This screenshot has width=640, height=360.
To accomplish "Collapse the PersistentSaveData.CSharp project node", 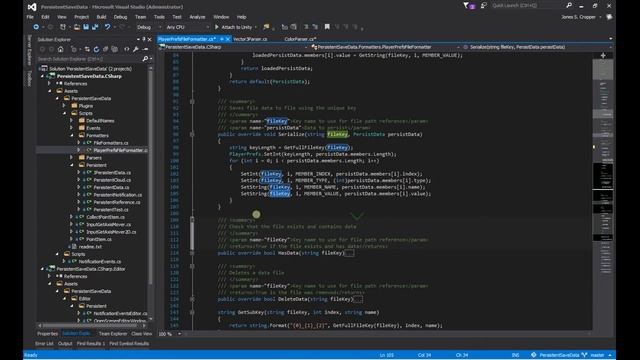I will [42, 76].
